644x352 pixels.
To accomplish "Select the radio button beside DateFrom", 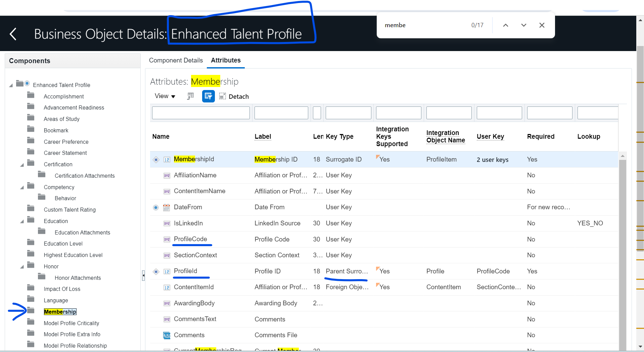I will click(x=155, y=207).
